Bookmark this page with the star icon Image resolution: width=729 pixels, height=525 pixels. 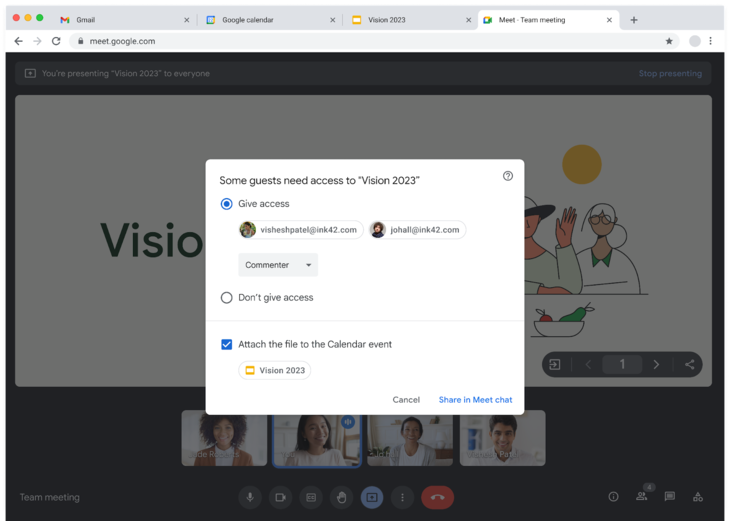669,41
